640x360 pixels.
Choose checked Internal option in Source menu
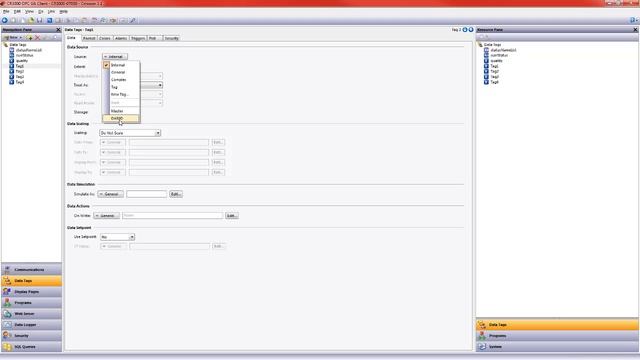121,65
